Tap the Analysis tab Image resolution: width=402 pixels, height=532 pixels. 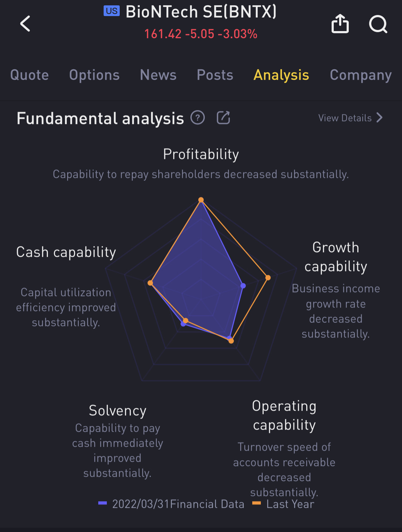281,75
